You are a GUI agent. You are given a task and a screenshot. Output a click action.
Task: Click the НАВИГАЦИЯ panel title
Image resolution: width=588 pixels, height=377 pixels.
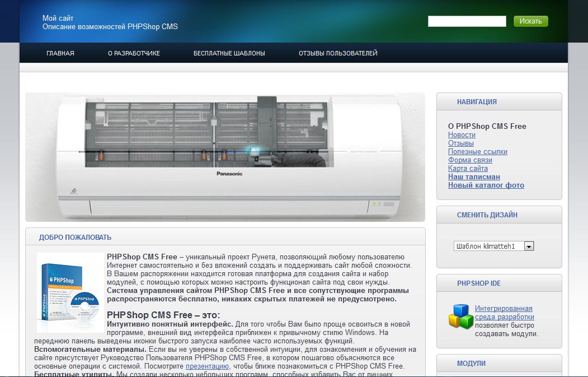477,102
